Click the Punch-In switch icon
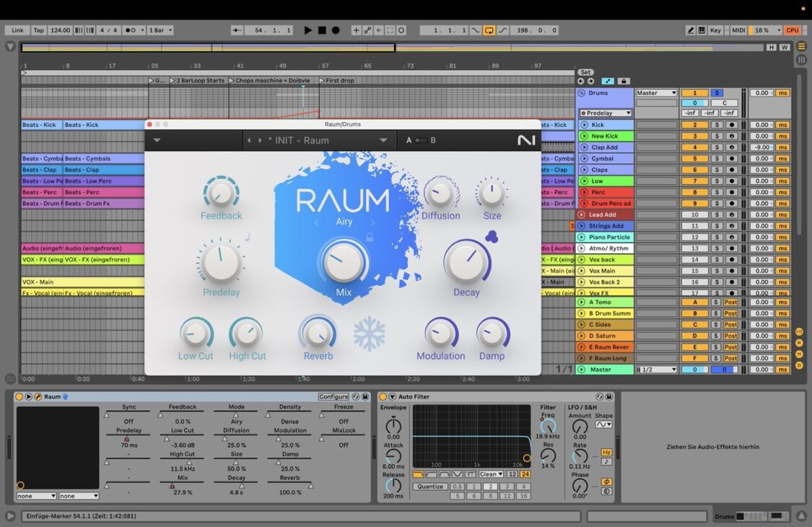 click(476, 30)
